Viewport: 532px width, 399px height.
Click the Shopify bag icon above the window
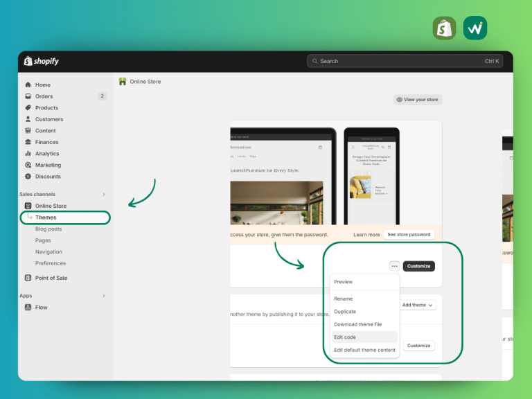[x=445, y=28]
